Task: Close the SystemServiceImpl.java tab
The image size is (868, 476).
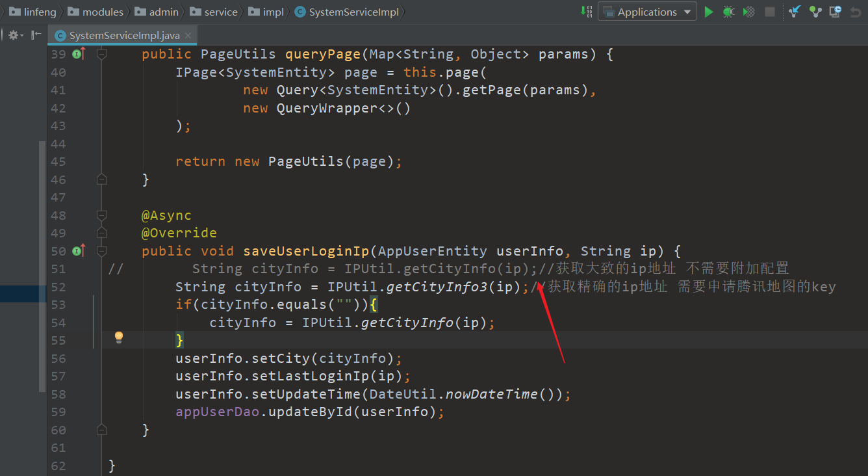Action: [x=188, y=36]
